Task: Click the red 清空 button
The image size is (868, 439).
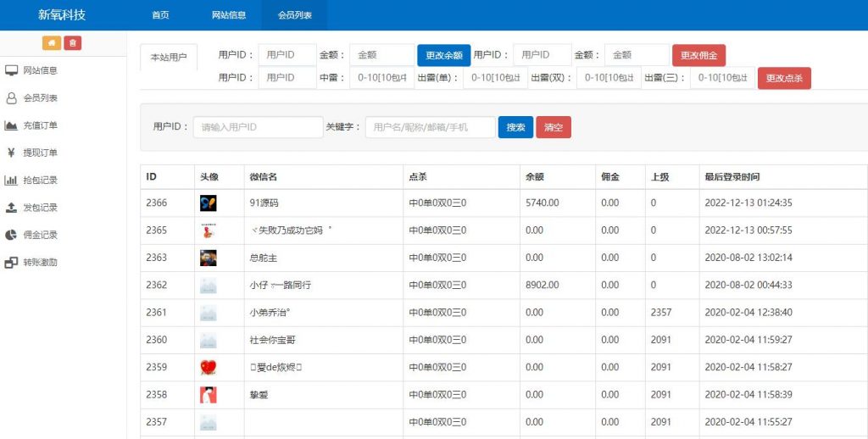Action: point(554,127)
